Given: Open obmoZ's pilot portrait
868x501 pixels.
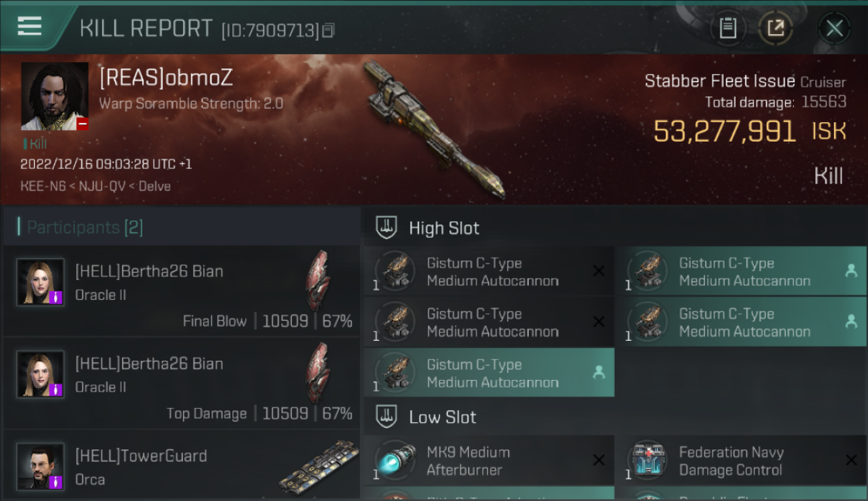Looking at the screenshot, I should tap(55, 96).
